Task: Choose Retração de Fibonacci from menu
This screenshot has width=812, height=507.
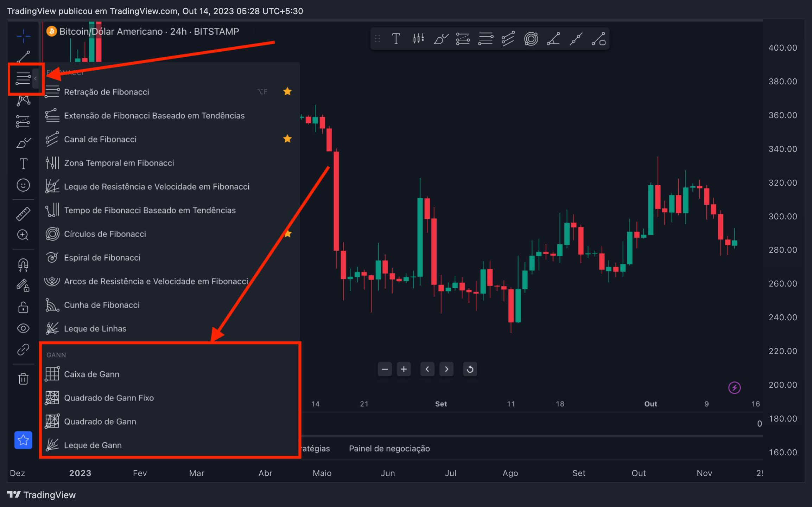Action: [170, 92]
